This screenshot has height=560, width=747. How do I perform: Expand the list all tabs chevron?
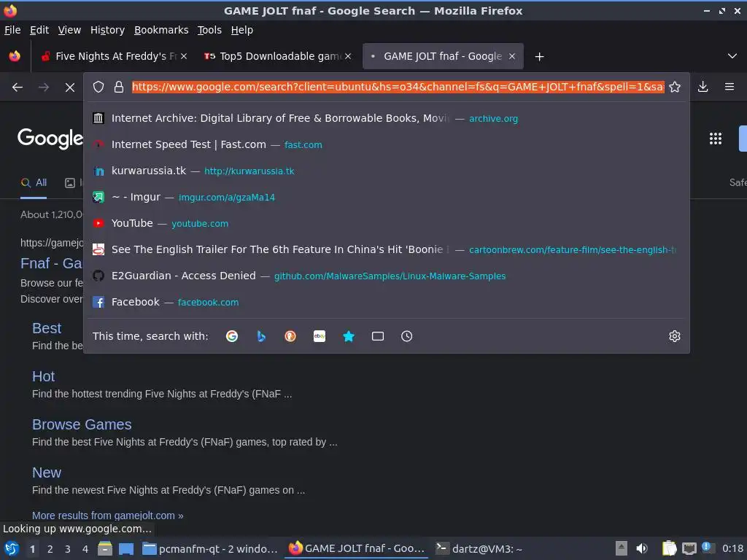point(732,56)
